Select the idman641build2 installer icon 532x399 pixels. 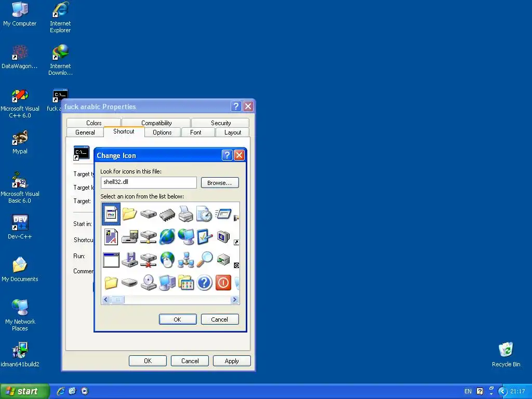[20, 355]
